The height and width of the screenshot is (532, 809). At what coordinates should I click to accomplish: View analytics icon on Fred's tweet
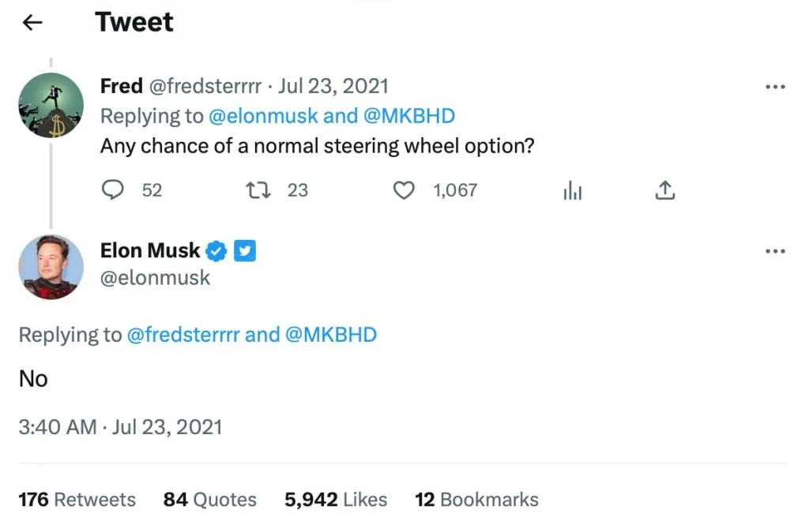click(x=572, y=190)
